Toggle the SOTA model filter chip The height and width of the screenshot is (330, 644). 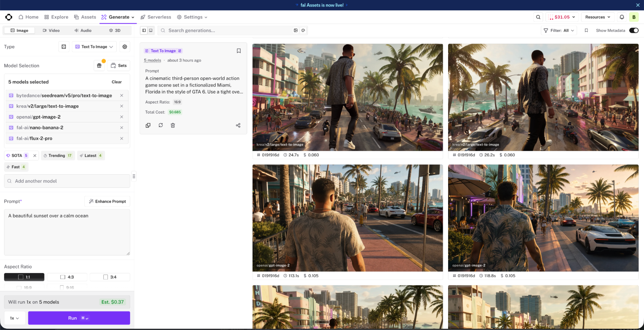click(17, 156)
